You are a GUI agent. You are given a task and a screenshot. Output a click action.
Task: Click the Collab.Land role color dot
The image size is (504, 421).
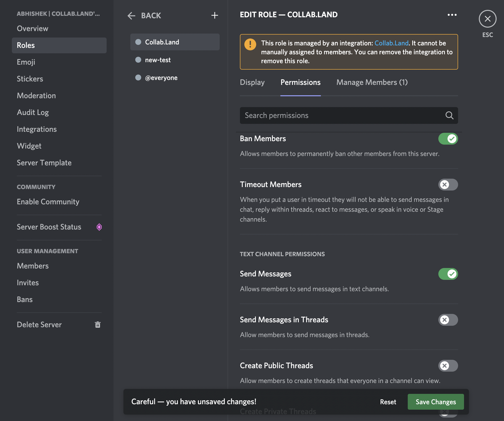138,42
